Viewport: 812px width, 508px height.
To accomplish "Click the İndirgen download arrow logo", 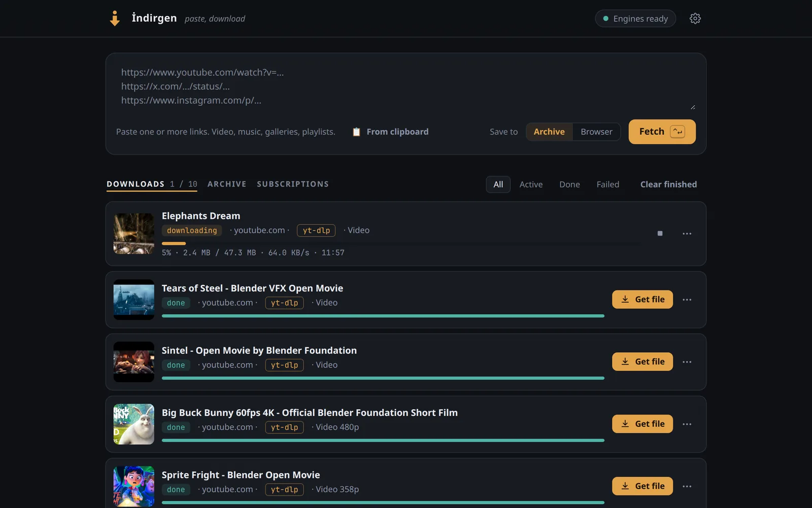I will coord(115,18).
